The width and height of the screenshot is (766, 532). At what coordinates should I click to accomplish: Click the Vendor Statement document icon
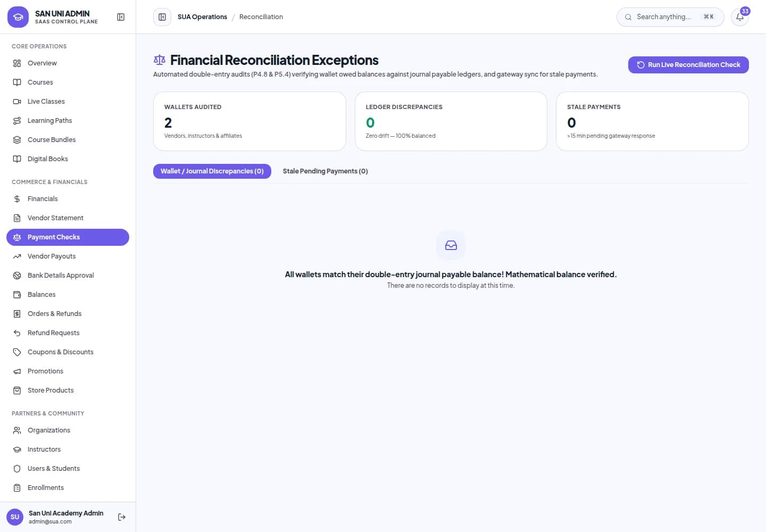pos(17,218)
